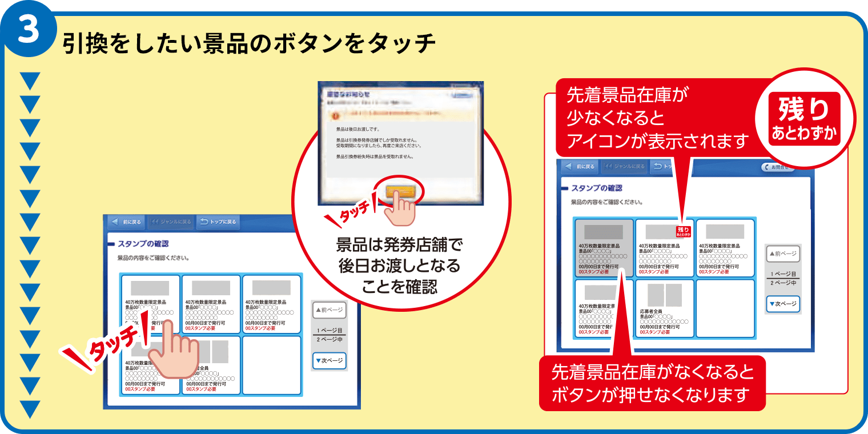
Task: Click 1ページ目 page indicator in left screen
Action: coord(329,330)
